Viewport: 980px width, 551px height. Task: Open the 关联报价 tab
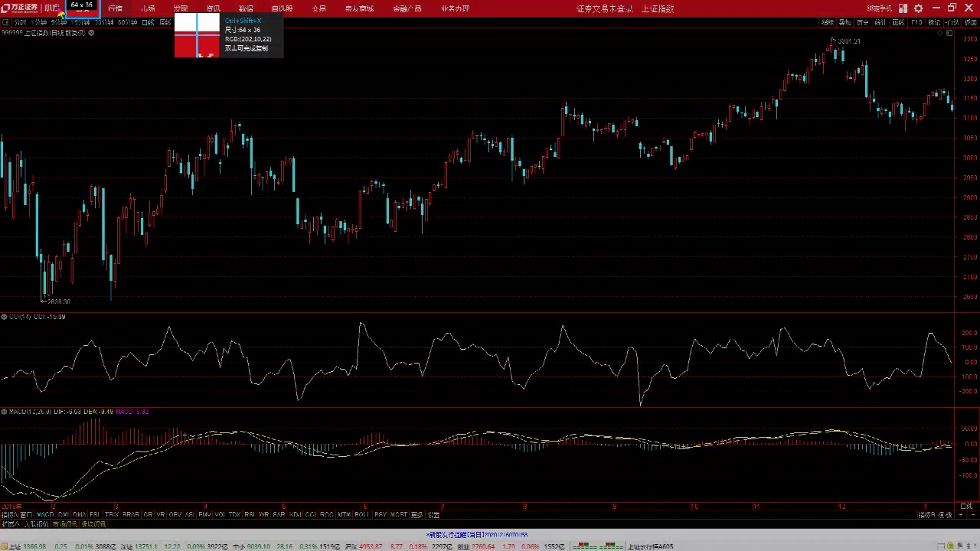click(36, 524)
